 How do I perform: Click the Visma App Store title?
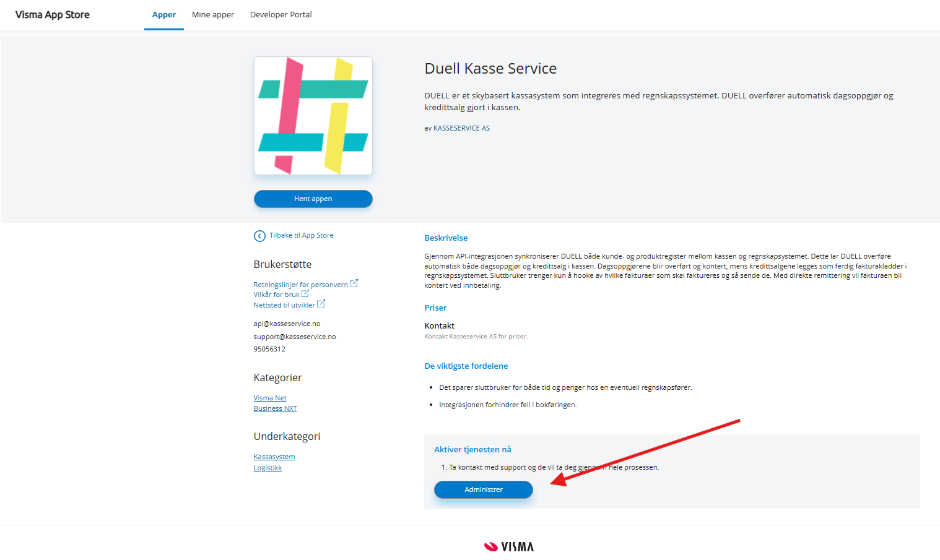pyautogui.click(x=53, y=15)
